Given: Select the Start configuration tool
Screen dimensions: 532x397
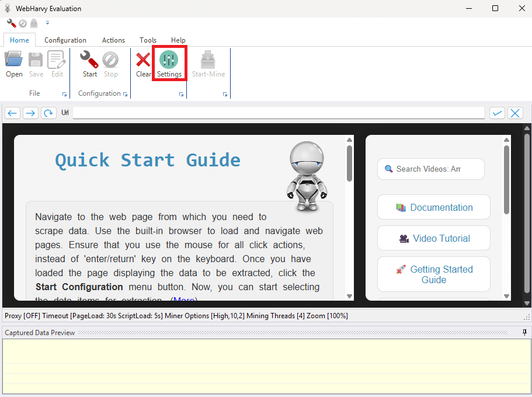Looking at the screenshot, I should 89,63.
